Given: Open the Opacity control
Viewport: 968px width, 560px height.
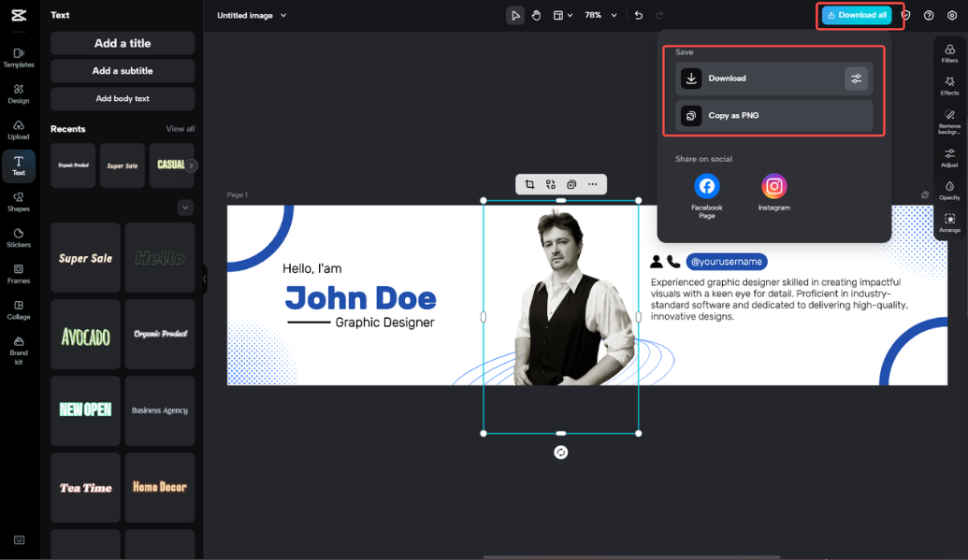Looking at the screenshot, I should 949,188.
